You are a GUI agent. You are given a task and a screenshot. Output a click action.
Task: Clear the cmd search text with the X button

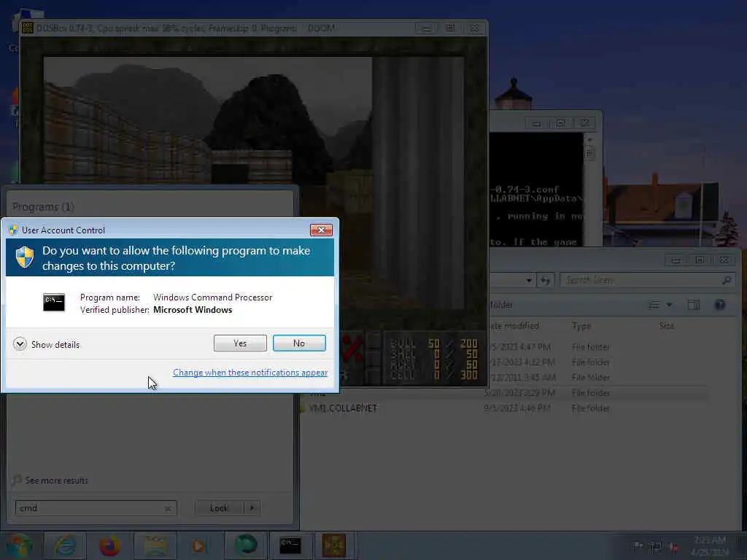pos(168,508)
